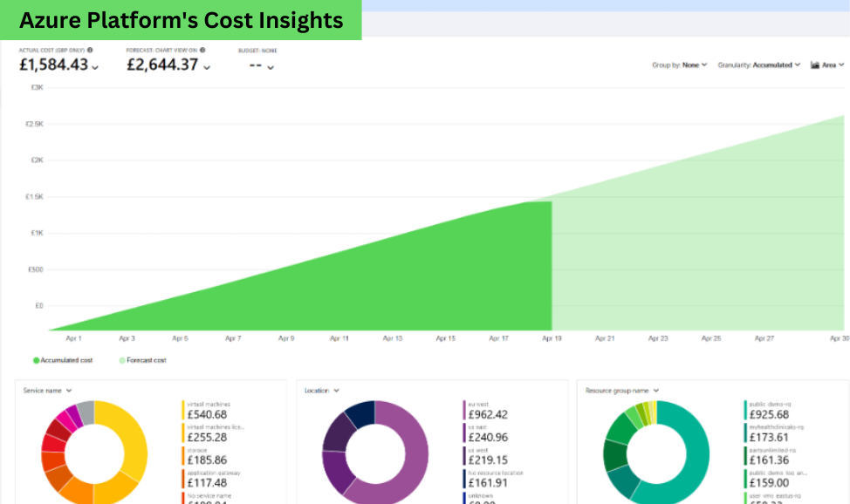The image size is (850, 504).
Task: Expand the forecast £2,644.37 chevron
Action: click(x=205, y=67)
